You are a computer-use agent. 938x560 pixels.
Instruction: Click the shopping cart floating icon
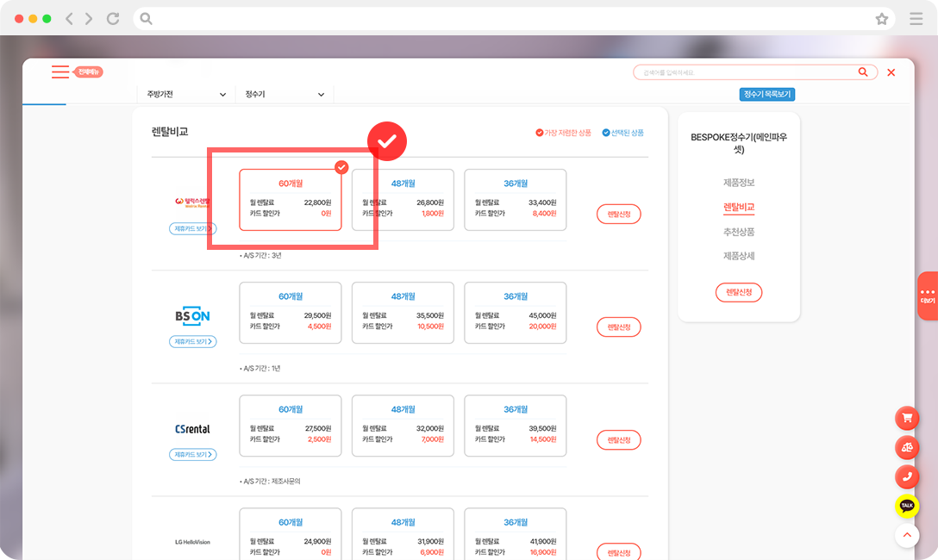click(x=906, y=419)
